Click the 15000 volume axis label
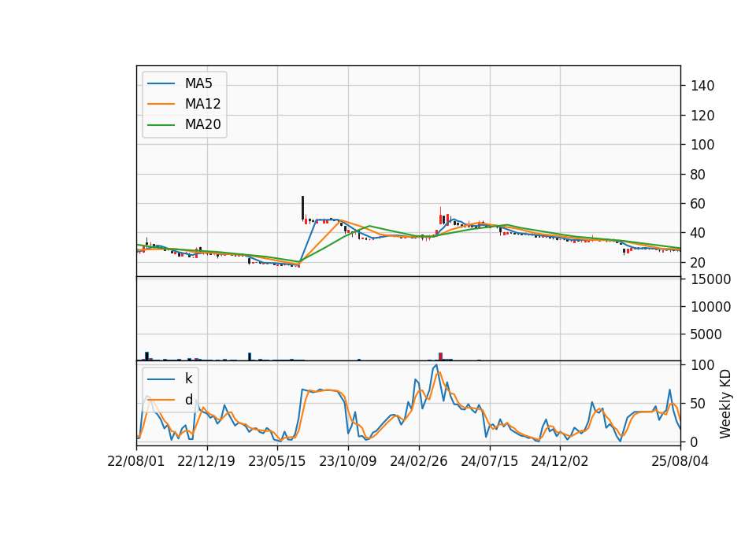 click(x=710, y=279)
